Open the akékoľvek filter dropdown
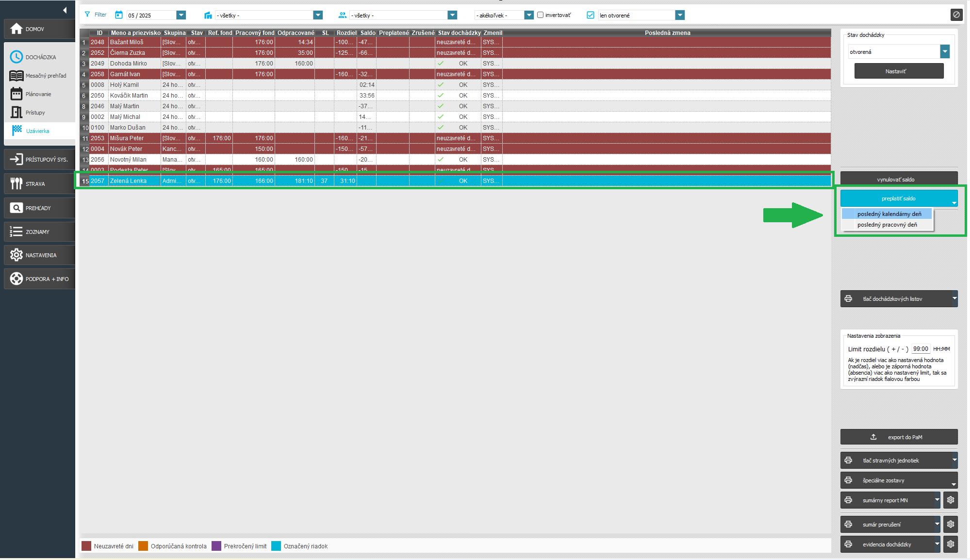The image size is (970, 560). click(529, 15)
